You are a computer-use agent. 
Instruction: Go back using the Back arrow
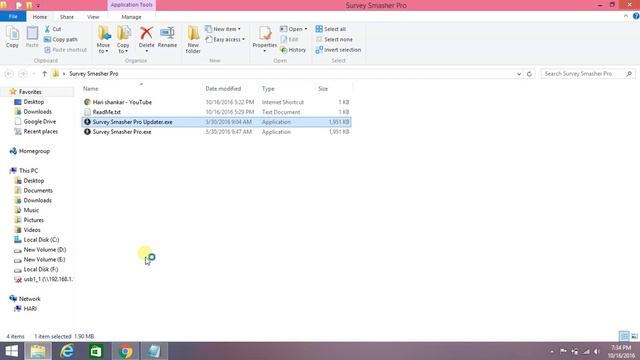pyautogui.click(x=9, y=74)
